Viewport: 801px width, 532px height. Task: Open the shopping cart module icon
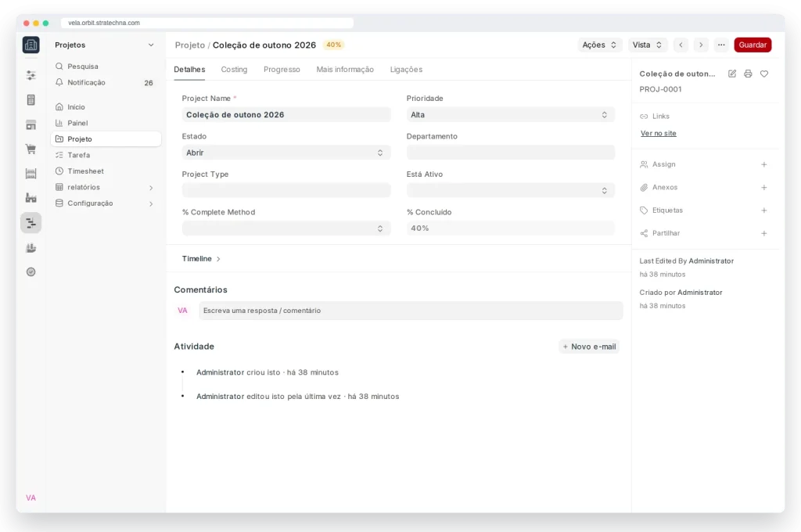[31, 149]
